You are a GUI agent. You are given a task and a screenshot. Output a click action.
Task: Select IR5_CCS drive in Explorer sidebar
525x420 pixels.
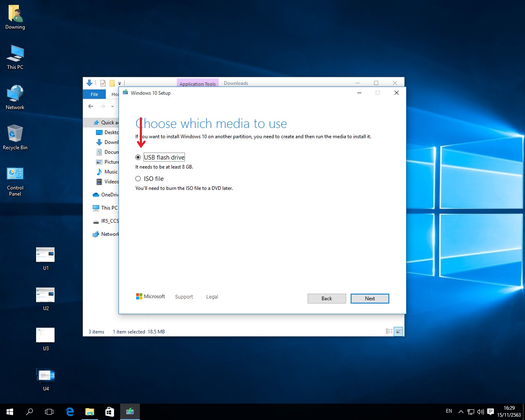coord(105,221)
